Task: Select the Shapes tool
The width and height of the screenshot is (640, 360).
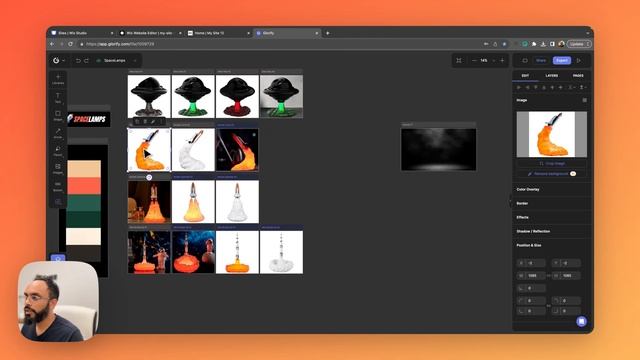Action: (58, 116)
